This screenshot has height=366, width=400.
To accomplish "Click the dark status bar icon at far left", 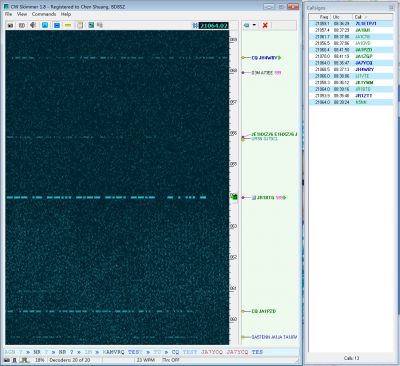I will [7, 360].
